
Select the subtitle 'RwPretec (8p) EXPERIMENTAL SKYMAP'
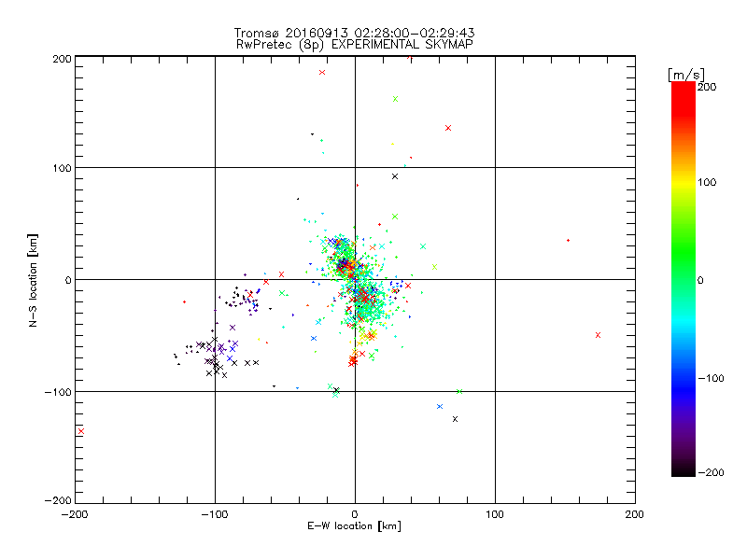355,45
